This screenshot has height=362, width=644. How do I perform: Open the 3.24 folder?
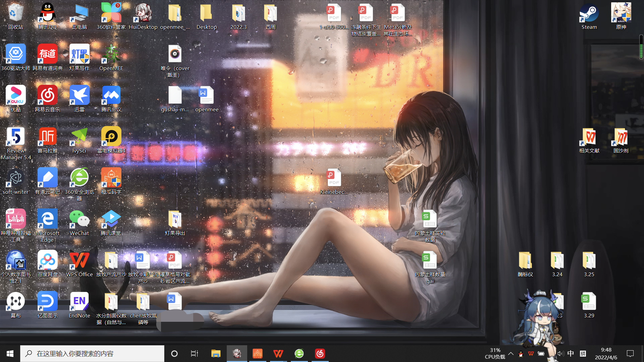557,264
